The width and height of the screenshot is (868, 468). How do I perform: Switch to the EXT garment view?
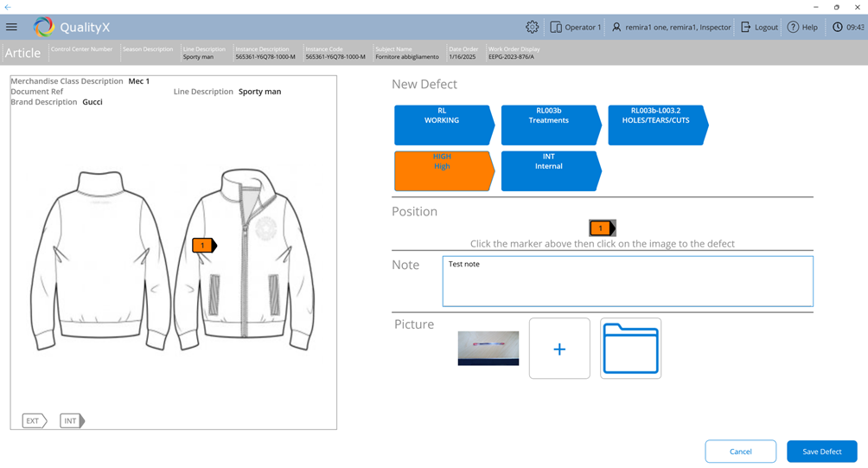pos(35,421)
